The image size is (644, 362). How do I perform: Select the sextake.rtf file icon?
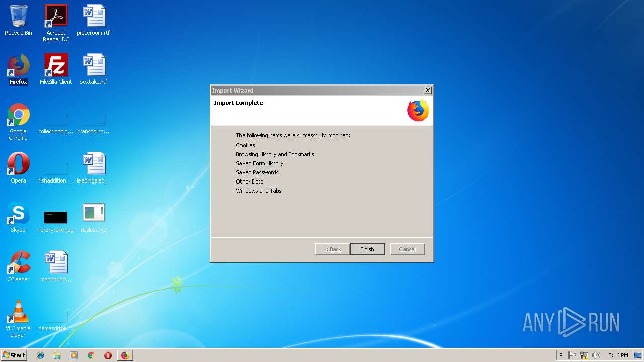(x=94, y=70)
